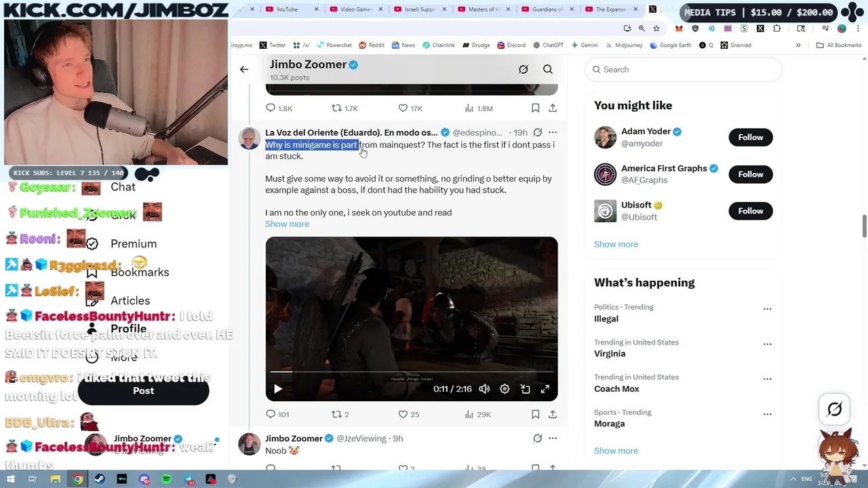Open more options for the Virginia trend
This screenshot has width=868, height=488.
click(x=767, y=344)
